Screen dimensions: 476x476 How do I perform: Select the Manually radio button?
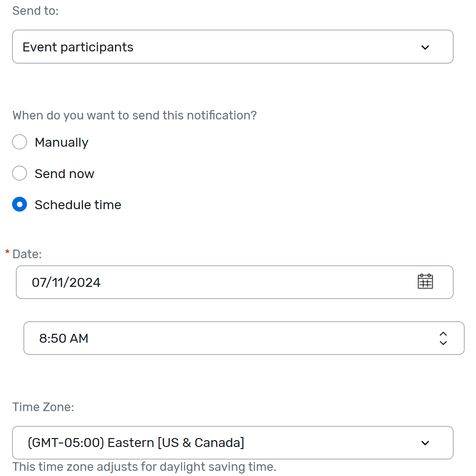(19, 142)
